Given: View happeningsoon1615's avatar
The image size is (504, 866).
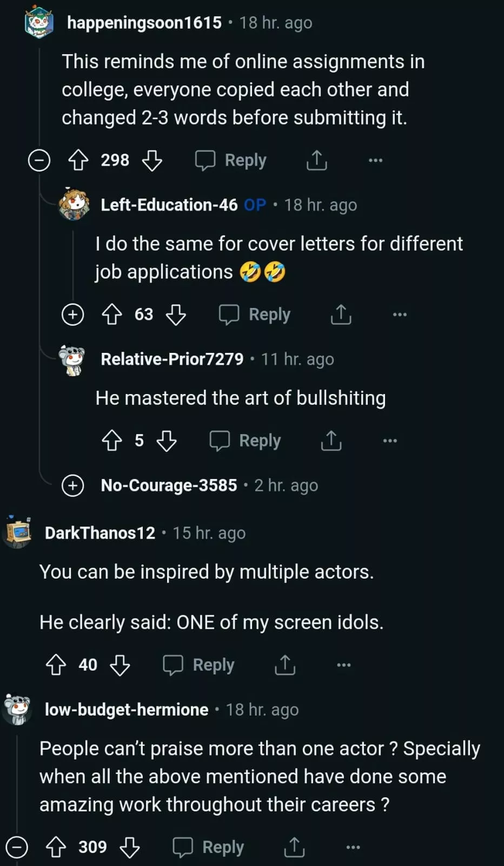Looking at the screenshot, I should [x=39, y=23].
